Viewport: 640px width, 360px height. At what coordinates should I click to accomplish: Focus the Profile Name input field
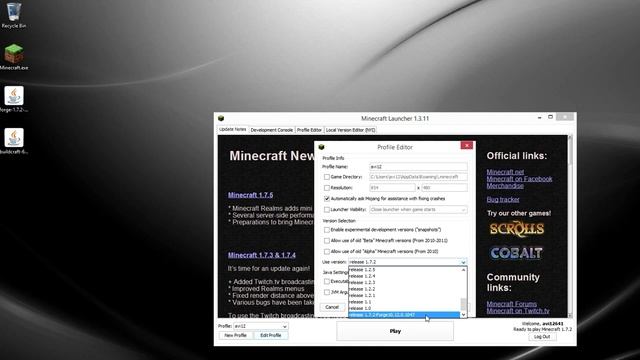coord(418,167)
